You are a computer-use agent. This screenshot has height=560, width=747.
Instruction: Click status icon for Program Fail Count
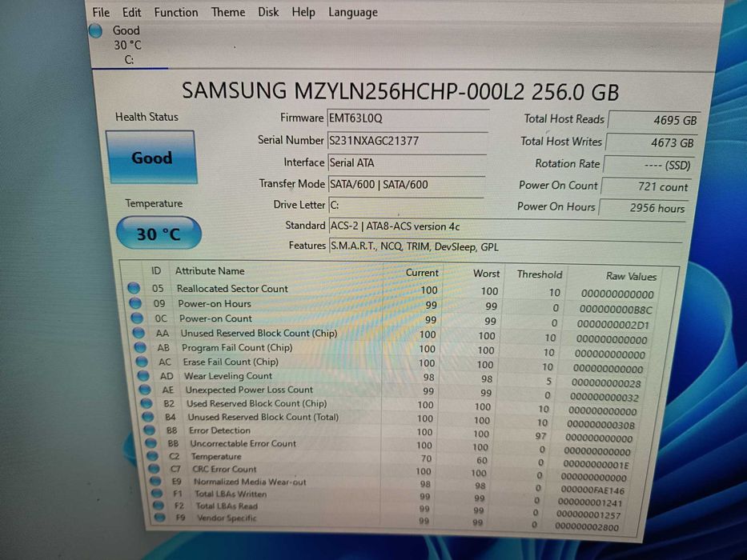[x=140, y=347]
